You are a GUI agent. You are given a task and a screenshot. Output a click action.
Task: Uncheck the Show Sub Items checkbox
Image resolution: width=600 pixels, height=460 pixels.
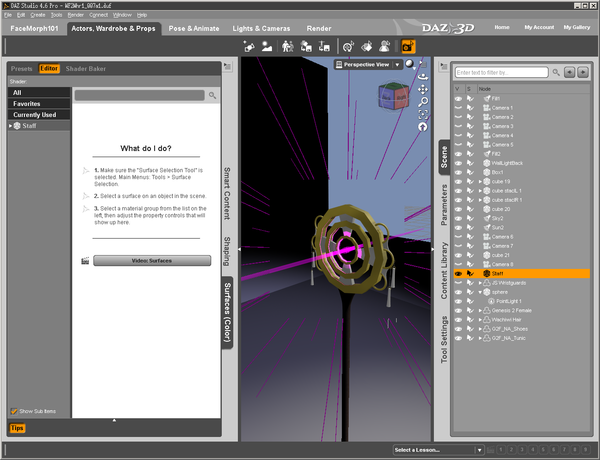tap(14, 411)
